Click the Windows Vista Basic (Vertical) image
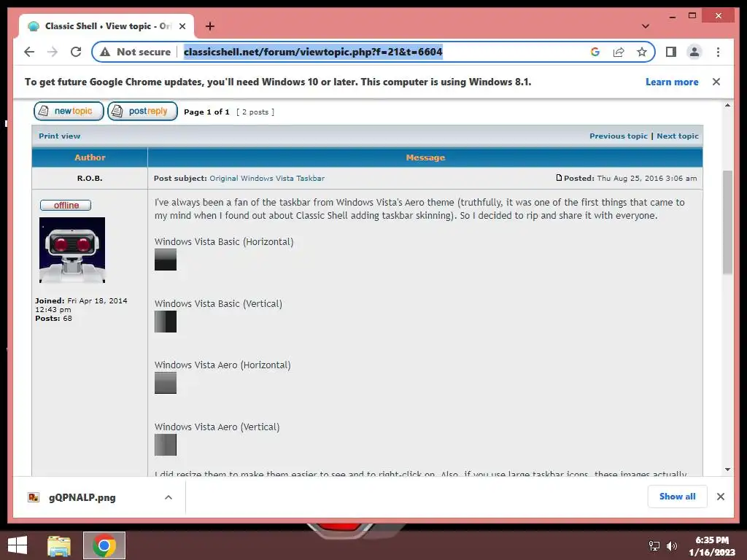 coord(166,322)
